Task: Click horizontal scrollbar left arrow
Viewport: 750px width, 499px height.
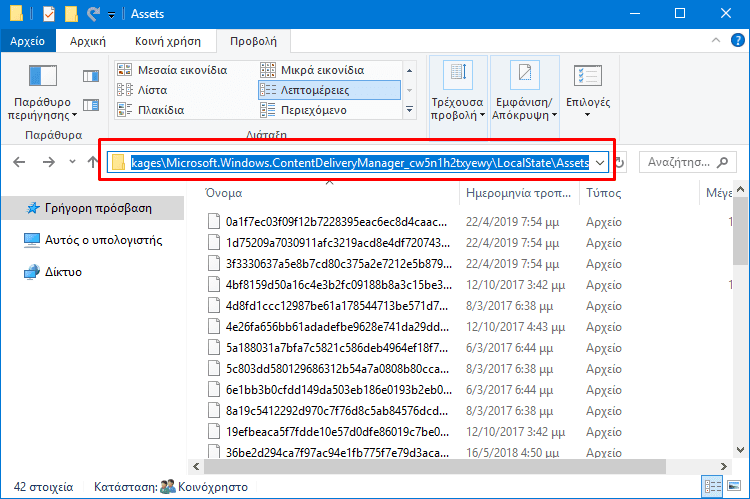Action: (196, 466)
